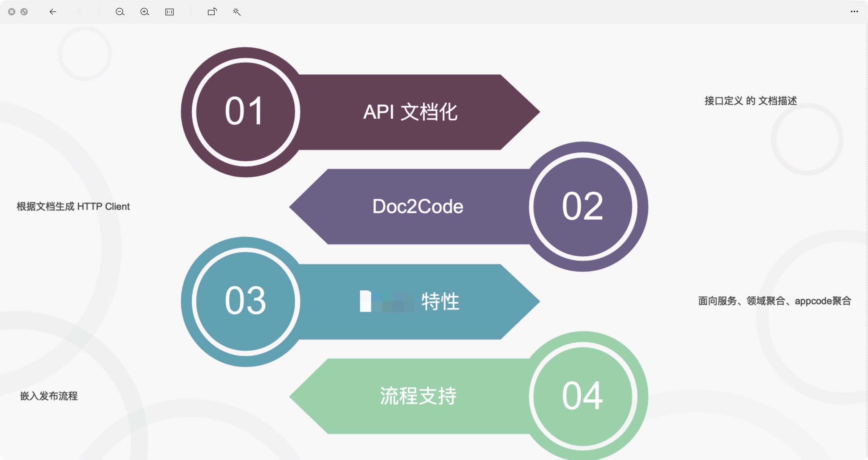Click the second gray window control button
Screen dimensions: 868x460
pyautogui.click(x=24, y=12)
